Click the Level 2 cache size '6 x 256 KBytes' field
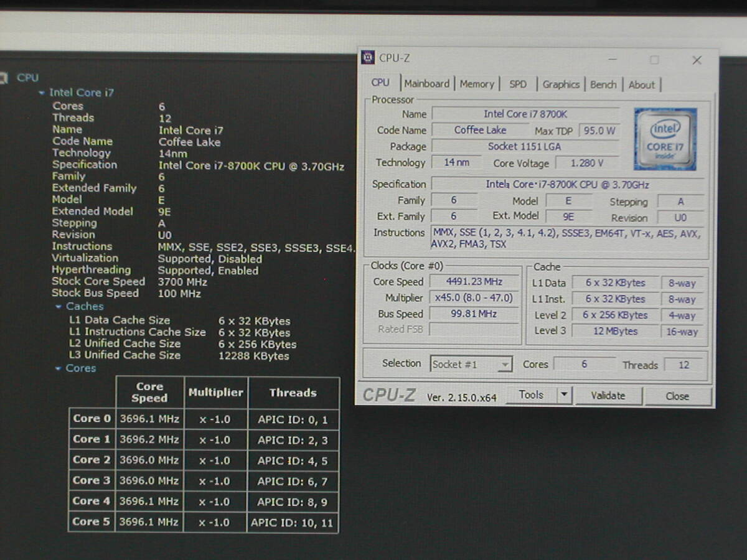The width and height of the screenshot is (747, 560). [615, 315]
